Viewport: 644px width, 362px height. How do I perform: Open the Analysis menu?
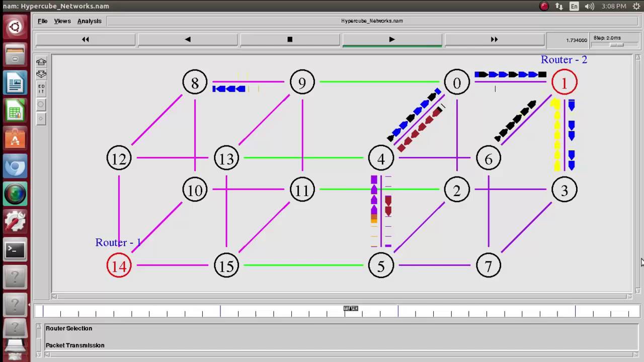tap(90, 21)
